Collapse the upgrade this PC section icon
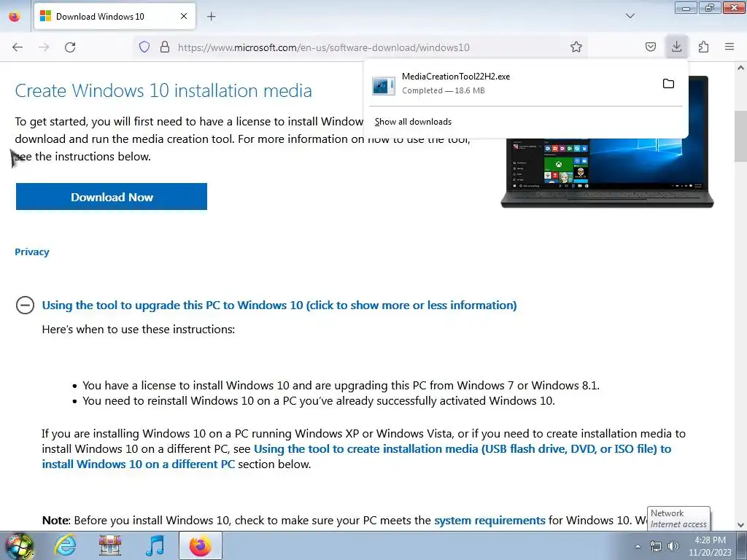 (x=25, y=305)
